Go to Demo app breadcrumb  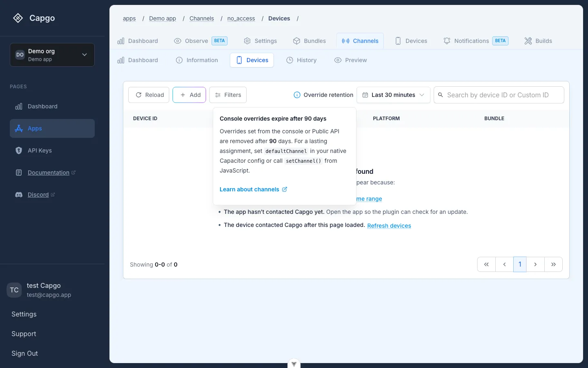pyautogui.click(x=163, y=18)
